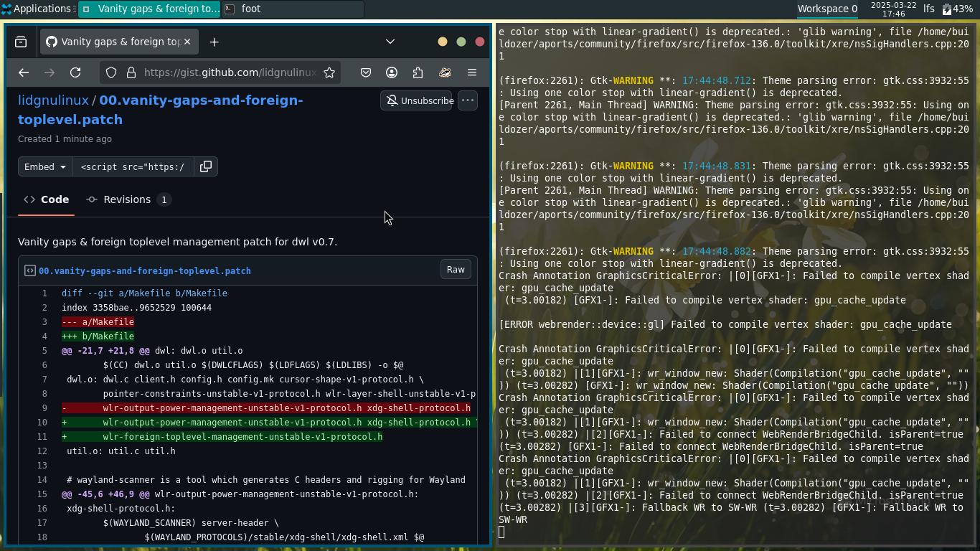Click the lfs panel label
980x551 pixels.
[929, 9]
